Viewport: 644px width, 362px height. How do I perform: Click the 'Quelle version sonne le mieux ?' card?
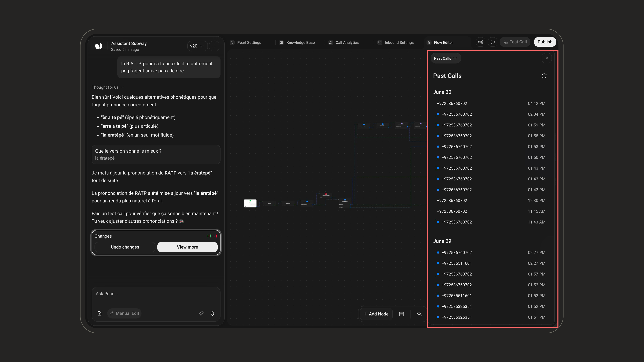(156, 155)
